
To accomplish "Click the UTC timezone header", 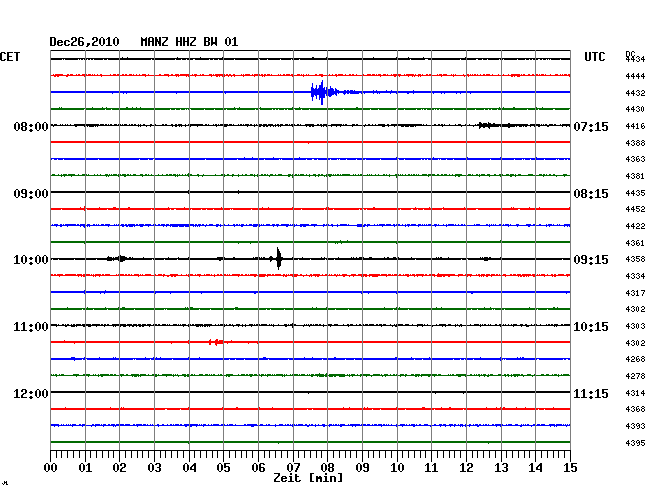I will pyautogui.click(x=595, y=57).
